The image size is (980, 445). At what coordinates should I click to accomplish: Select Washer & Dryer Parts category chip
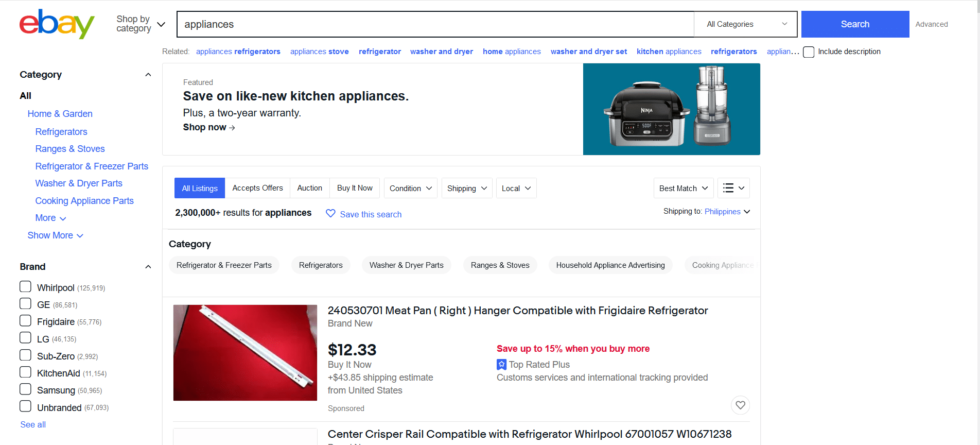[x=406, y=265]
